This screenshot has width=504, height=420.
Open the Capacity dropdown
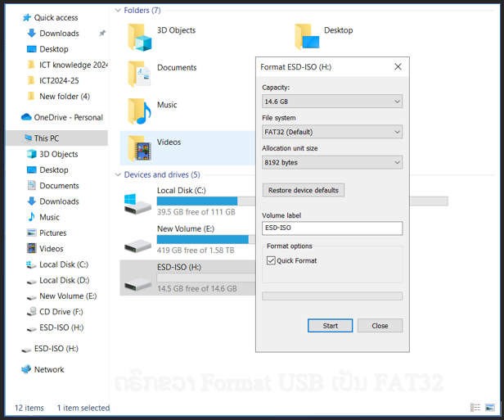[x=331, y=102]
